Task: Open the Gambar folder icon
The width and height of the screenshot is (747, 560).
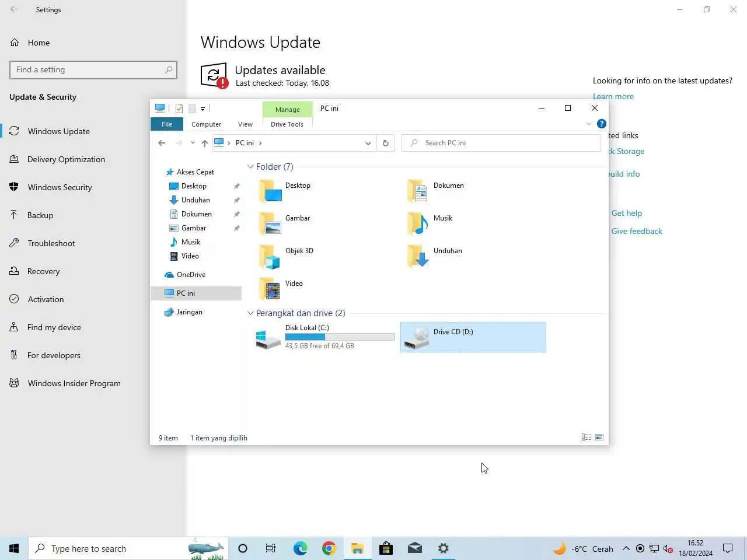Action: point(270,223)
